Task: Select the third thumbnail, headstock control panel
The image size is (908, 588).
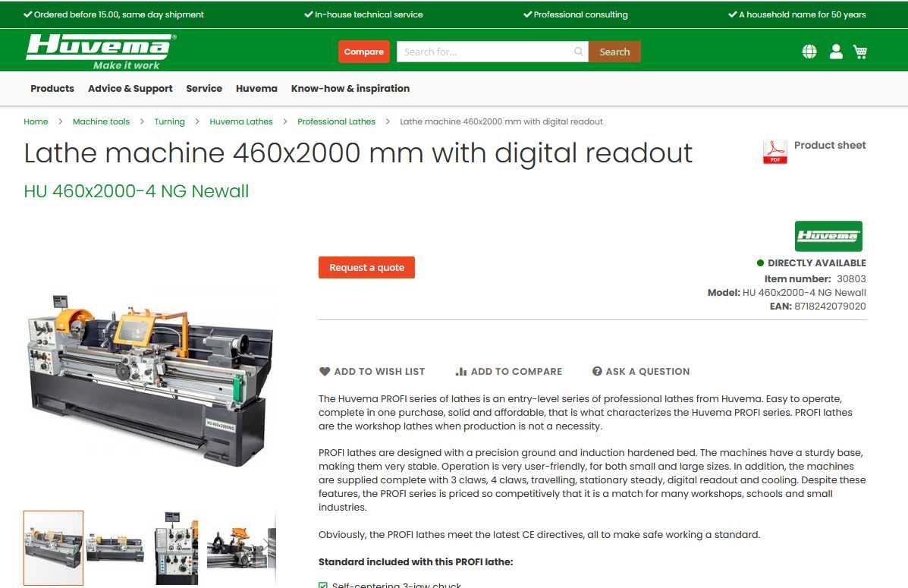Action: [177, 548]
